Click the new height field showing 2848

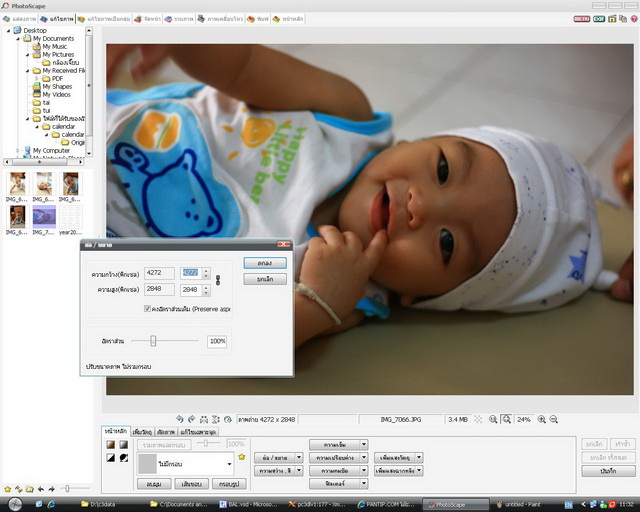coord(191,289)
